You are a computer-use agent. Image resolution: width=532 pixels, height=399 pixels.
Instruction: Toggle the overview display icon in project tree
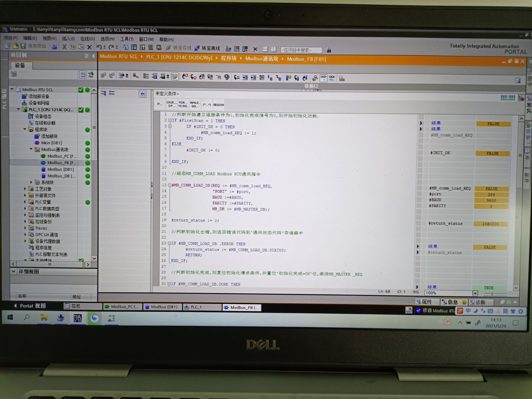pos(83,75)
